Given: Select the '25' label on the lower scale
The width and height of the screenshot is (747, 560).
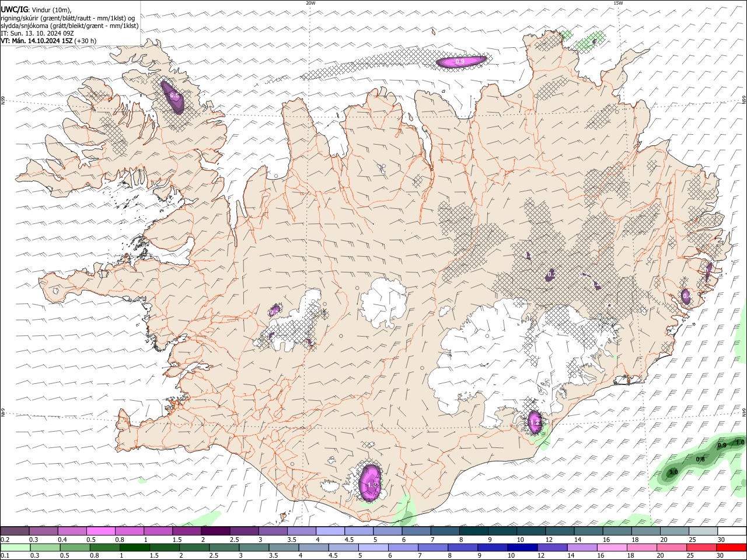Looking at the screenshot, I should coord(690,556).
